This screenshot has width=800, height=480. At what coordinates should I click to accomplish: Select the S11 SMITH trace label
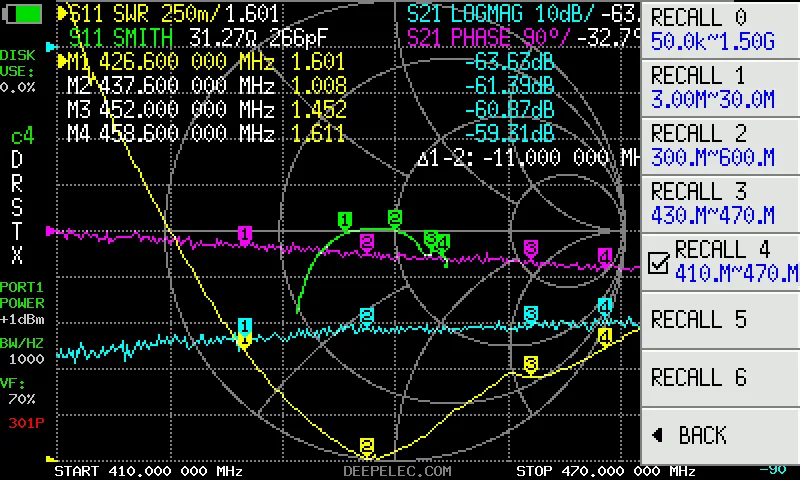(121, 38)
